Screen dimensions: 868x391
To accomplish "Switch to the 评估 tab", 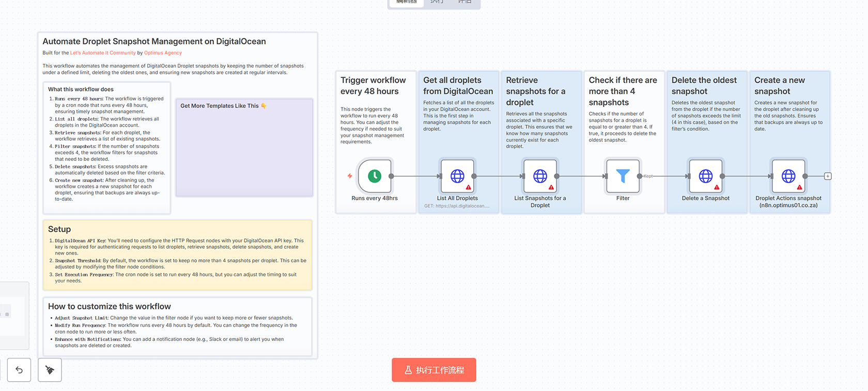I will click(464, 2).
